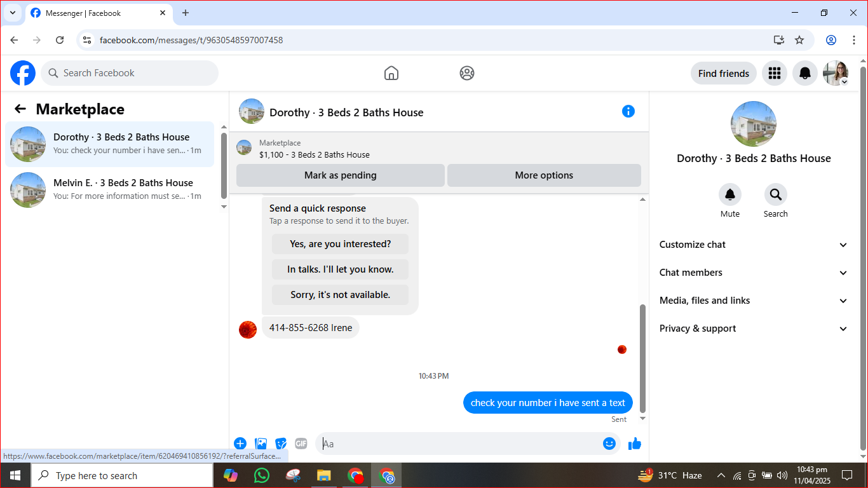Open the Facebook logo home link

tap(23, 73)
